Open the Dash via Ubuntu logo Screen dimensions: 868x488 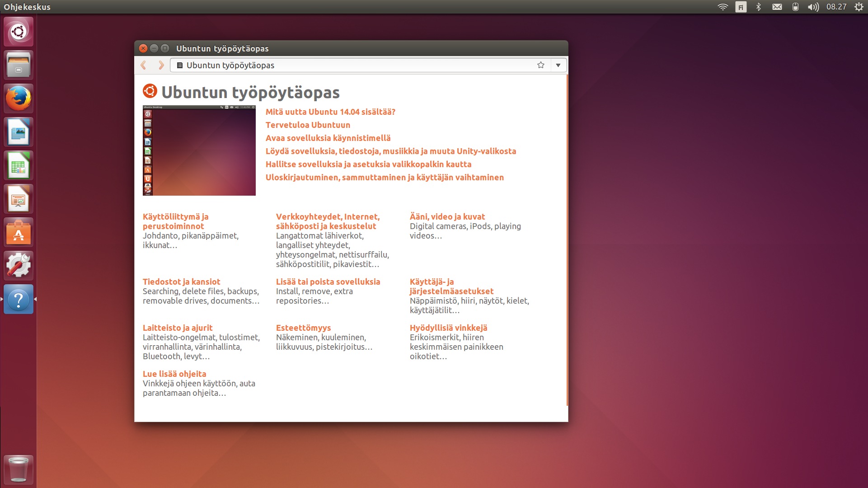19,32
